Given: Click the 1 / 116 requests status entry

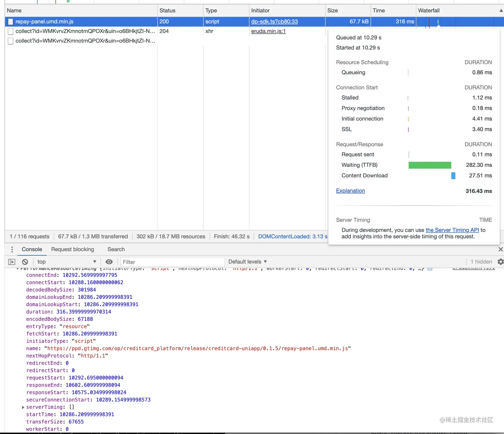Looking at the screenshot, I should [29, 236].
